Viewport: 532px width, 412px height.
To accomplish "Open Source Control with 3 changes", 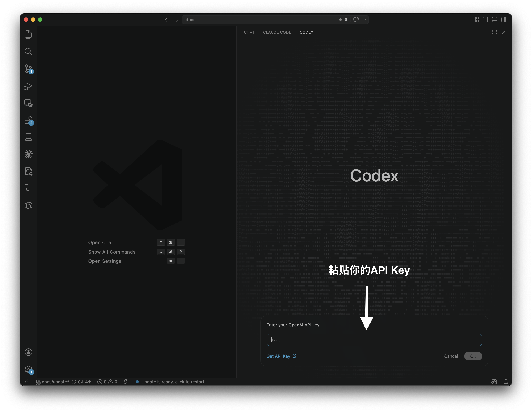I will tap(29, 69).
